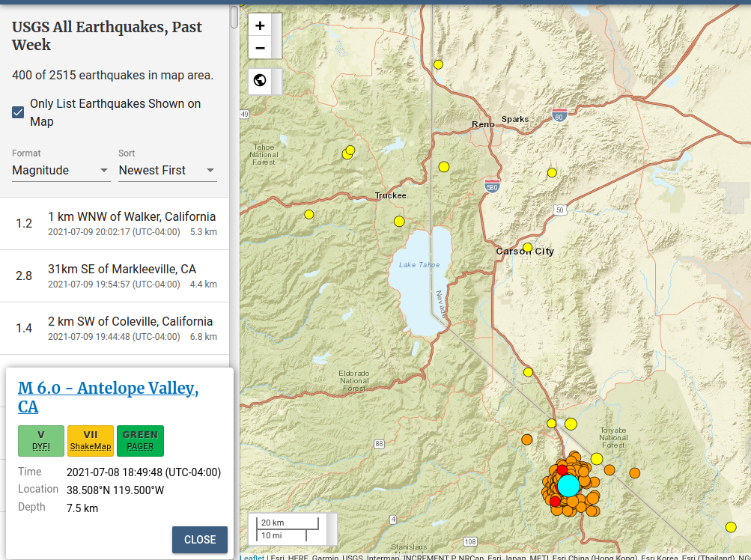Click the 400 of 2515 earthquakes text
This screenshot has width=751, height=560.
coord(112,75)
